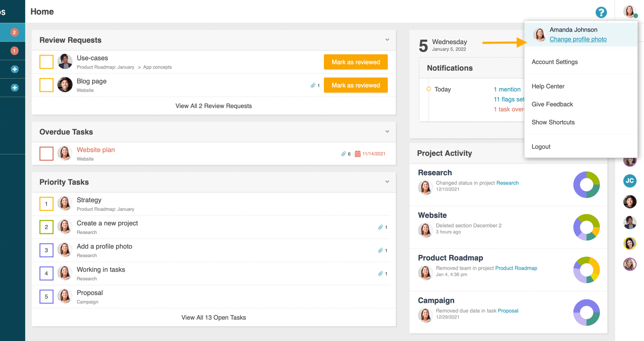Image resolution: width=644 pixels, height=341 pixels.
Task: Click the JC user avatar in right sidebar
Action: (x=630, y=181)
